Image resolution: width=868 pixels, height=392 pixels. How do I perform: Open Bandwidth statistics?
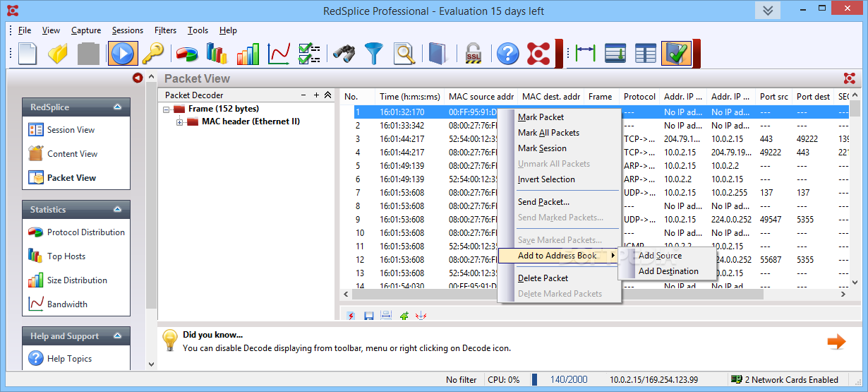(x=58, y=304)
